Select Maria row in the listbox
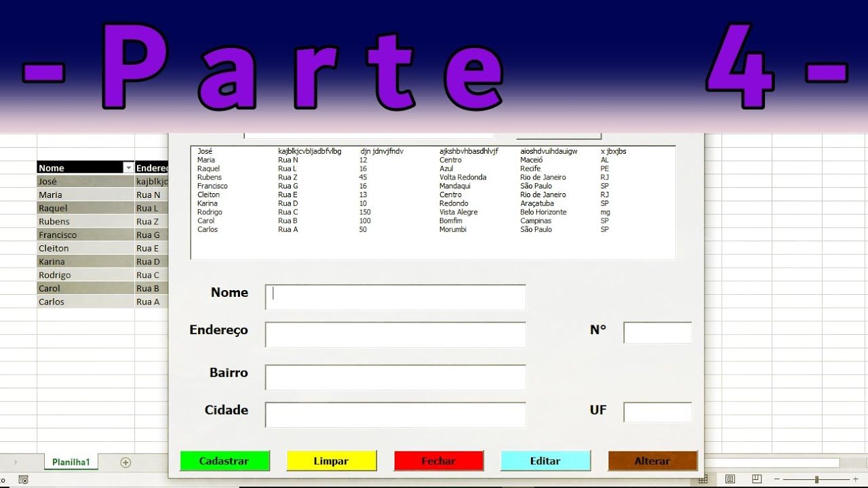The height and width of the screenshot is (488, 868). pos(433,160)
